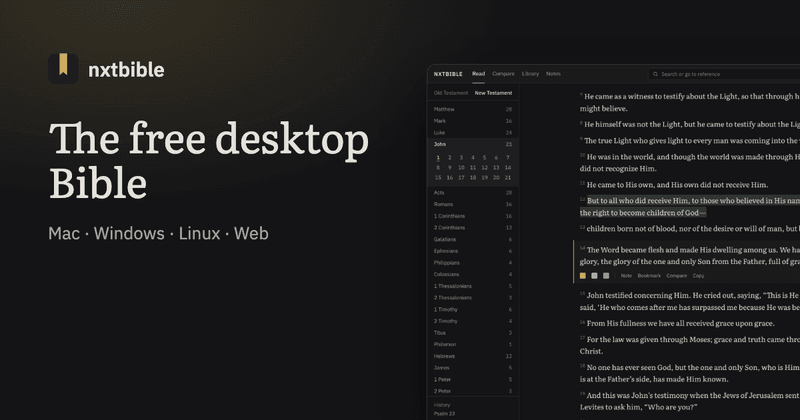Select the New Testament tab
This screenshot has height=420, width=800.
coord(493,93)
